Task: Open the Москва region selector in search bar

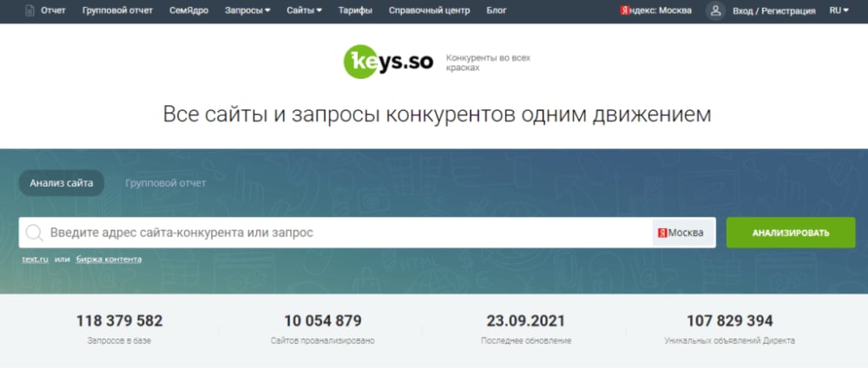Action: click(684, 233)
